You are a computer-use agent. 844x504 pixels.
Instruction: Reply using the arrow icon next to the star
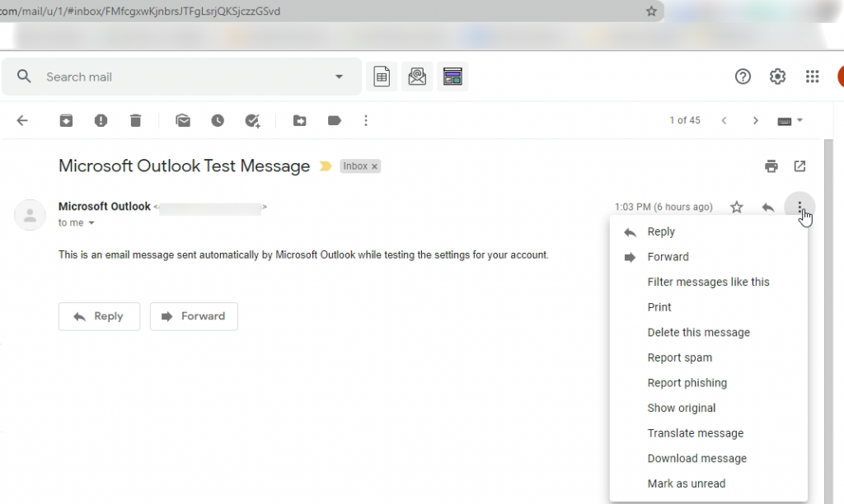(768, 207)
